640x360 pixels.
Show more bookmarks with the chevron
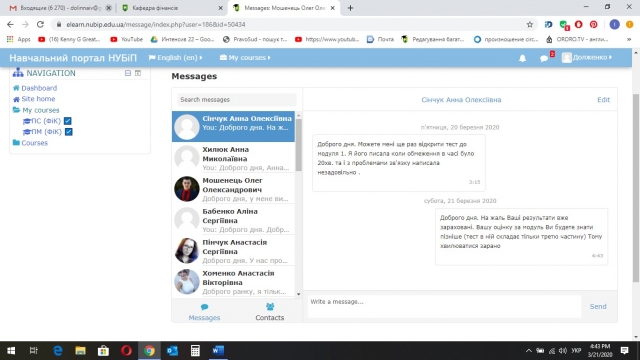pyautogui.click(x=629, y=39)
